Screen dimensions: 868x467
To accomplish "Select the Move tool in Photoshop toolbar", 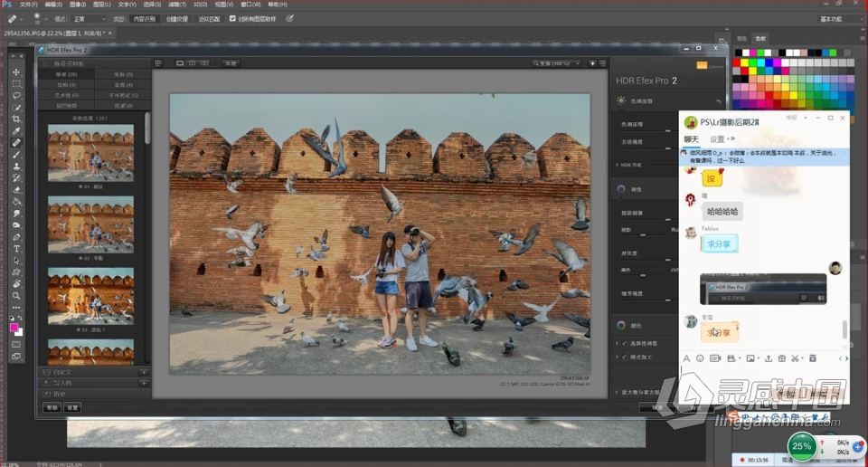I will 16,71.
